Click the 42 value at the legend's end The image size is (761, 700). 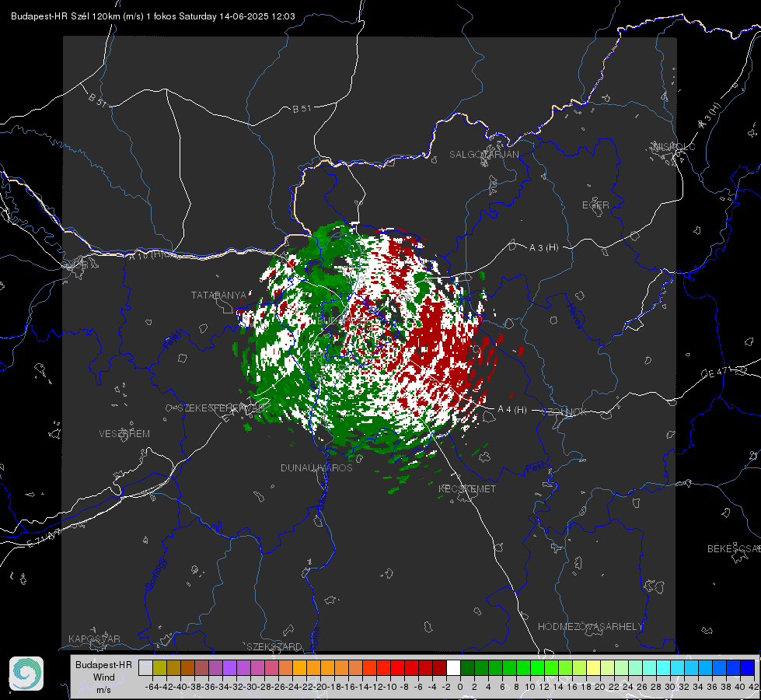point(753,687)
